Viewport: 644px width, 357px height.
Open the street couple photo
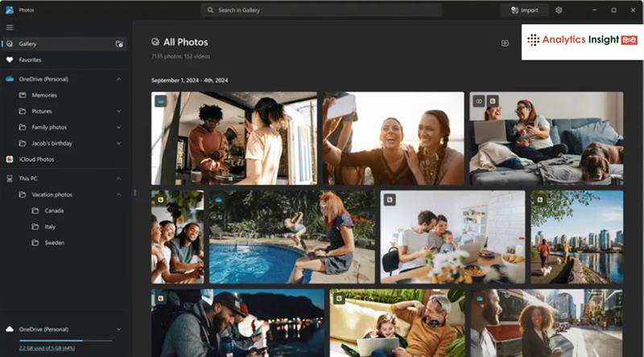pos(547,323)
